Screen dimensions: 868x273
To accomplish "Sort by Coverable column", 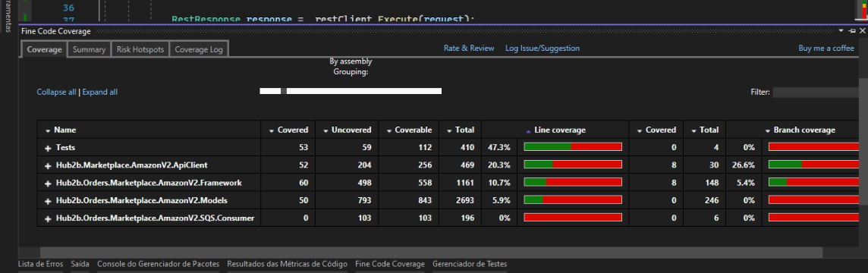I will pos(408,130).
